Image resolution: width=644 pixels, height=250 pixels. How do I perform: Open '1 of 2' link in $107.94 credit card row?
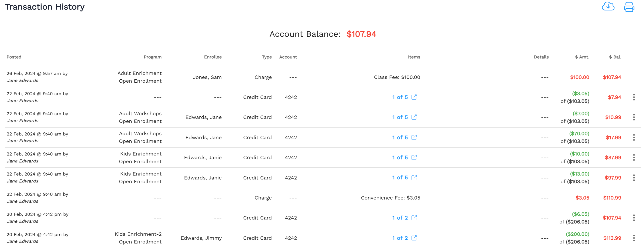[400, 218]
